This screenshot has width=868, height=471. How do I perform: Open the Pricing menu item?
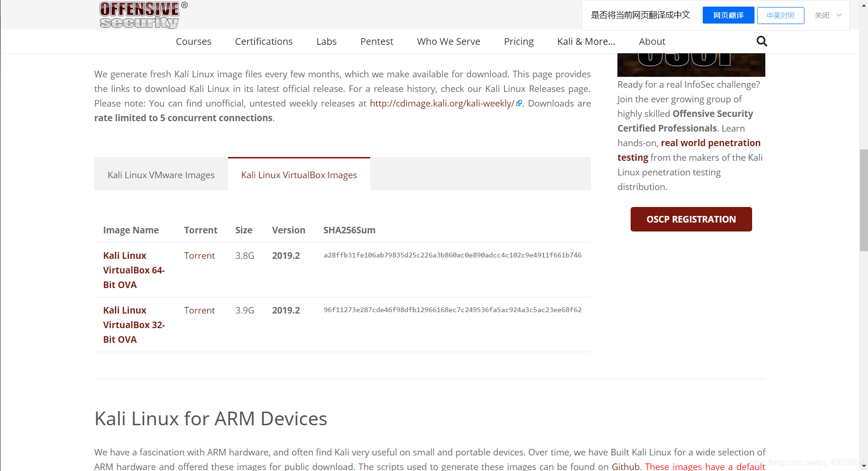(519, 41)
